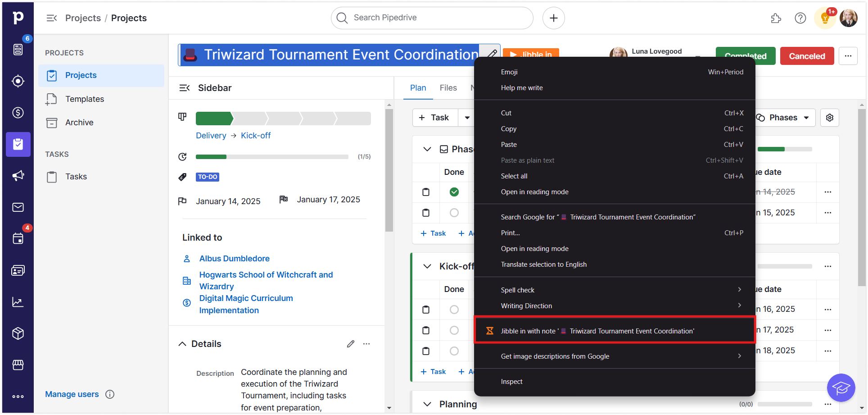Open the Hogwarts School organization link

pos(266,280)
